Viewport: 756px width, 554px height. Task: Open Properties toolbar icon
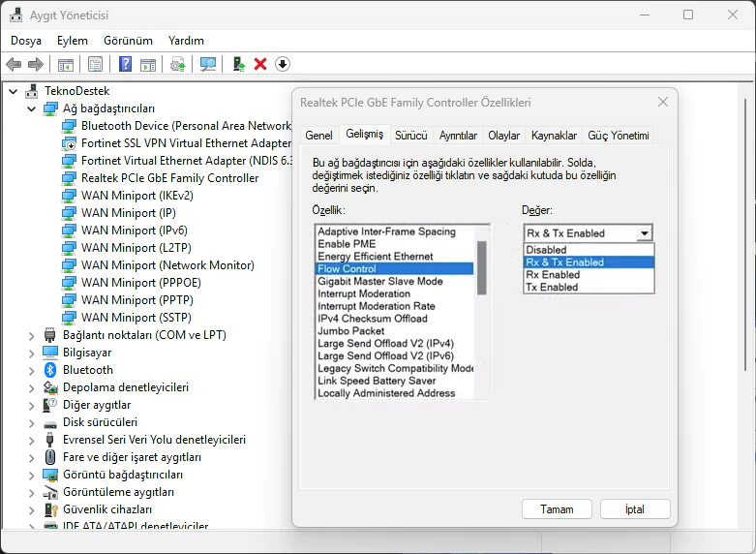[x=96, y=64]
